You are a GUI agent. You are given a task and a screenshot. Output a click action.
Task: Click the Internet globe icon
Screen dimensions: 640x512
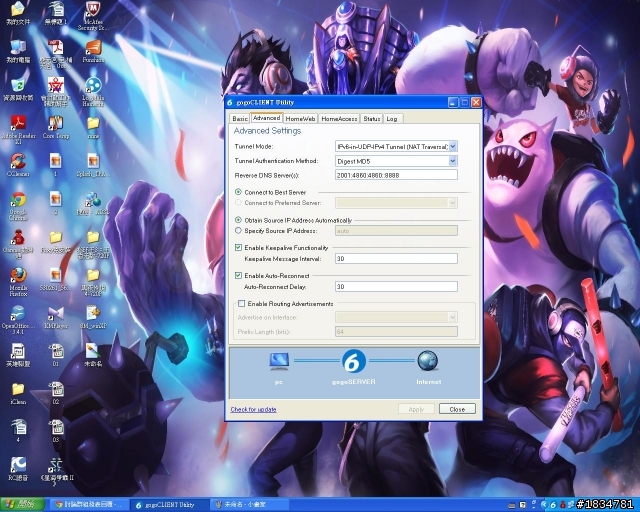tap(427, 361)
